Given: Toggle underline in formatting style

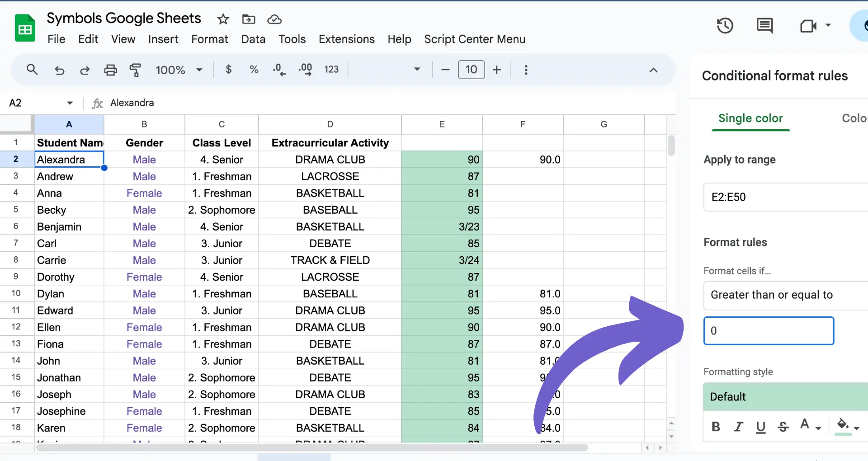Looking at the screenshot, I should [761, 427].
